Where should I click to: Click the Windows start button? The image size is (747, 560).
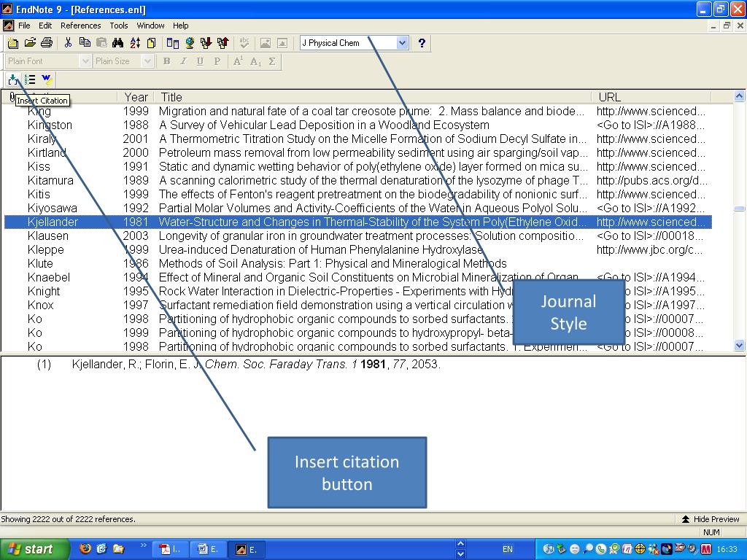pyautogui.click(x=34, y=550)
